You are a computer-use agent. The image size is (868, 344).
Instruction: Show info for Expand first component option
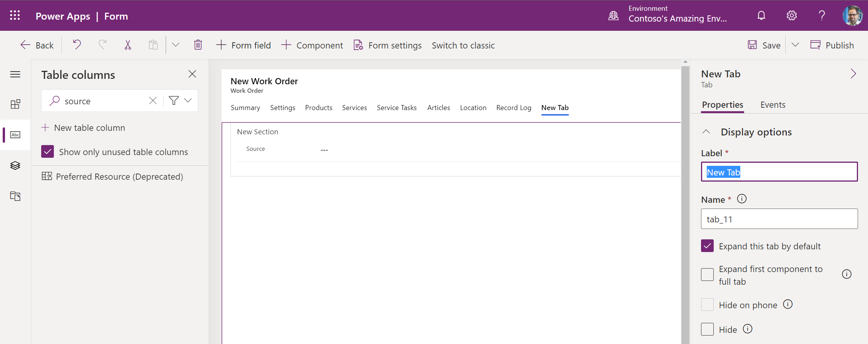click(x=846, y=274)
